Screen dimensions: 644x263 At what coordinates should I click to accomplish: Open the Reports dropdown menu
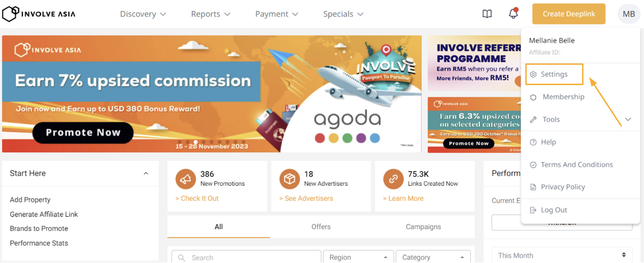point(211,14)
